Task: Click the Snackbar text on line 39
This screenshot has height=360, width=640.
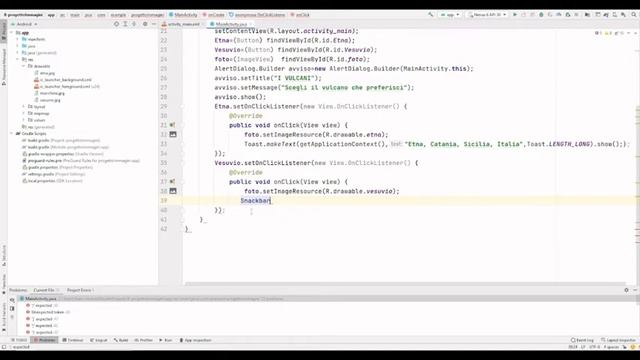Action: 256,200
